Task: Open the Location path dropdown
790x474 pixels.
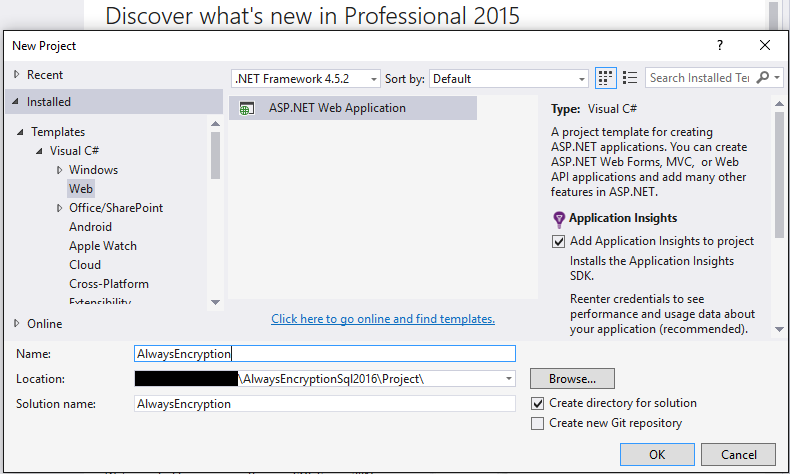Action: 509,379
